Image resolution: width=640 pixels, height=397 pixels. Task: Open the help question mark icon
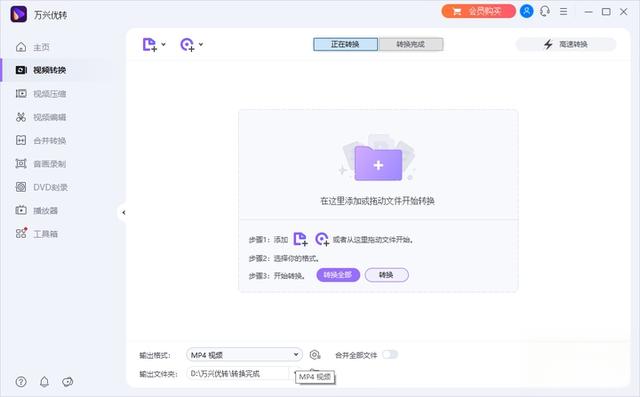tap(21, 382)
